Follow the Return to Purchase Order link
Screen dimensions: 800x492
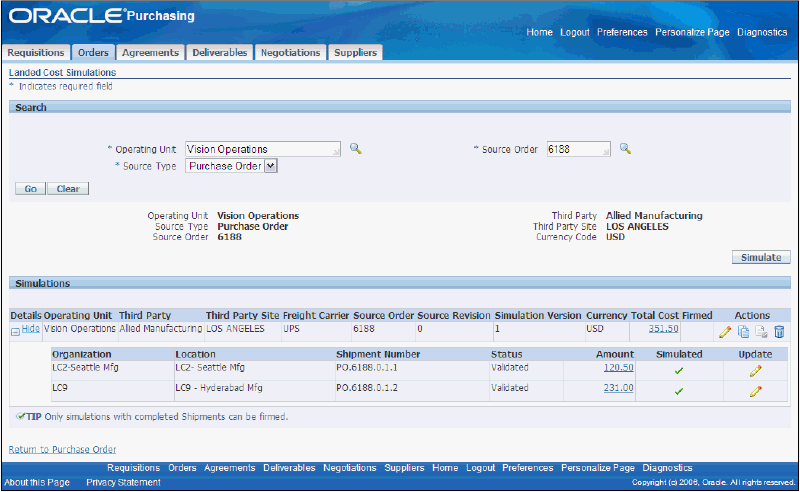[62, 449]
